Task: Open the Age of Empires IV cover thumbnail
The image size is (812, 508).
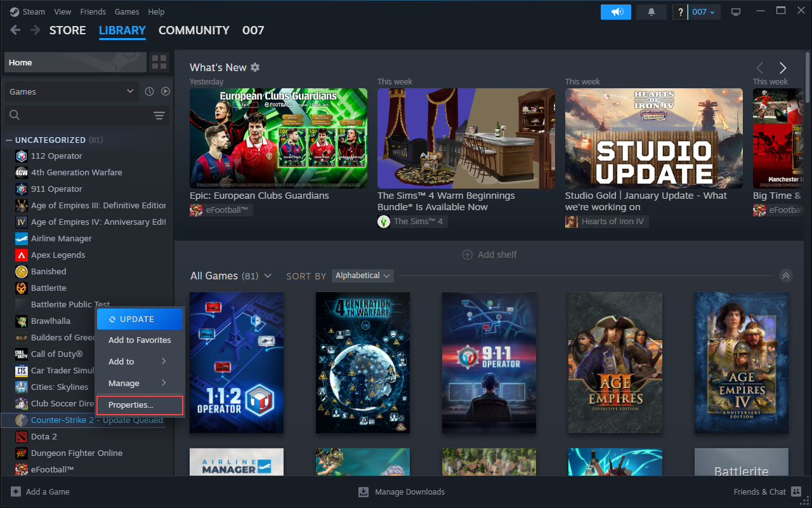Action: (x=741, y=363)
